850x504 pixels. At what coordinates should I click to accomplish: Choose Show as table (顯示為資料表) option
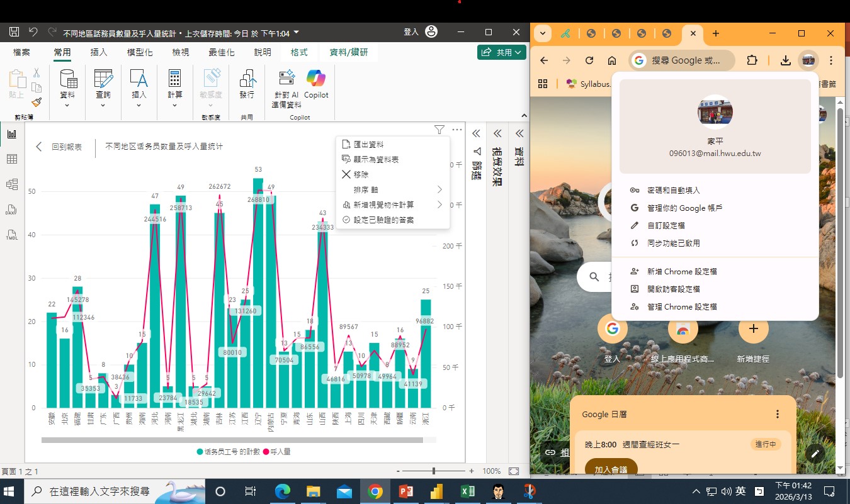[x=376, y=159]
